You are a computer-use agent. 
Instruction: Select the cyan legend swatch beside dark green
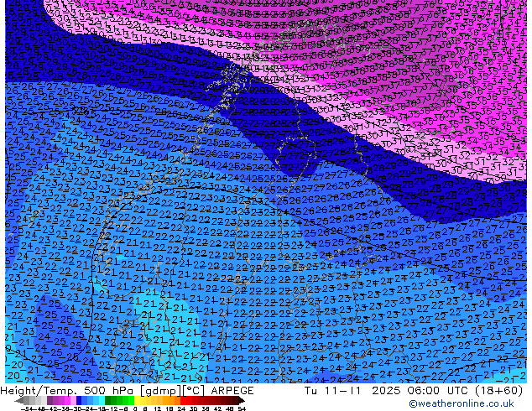[102, 401]
